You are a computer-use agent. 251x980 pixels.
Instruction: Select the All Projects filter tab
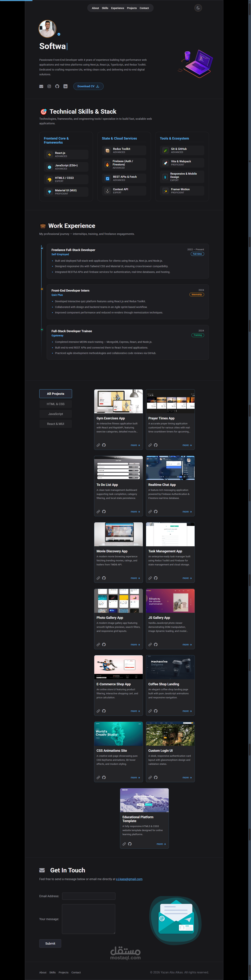56,394
